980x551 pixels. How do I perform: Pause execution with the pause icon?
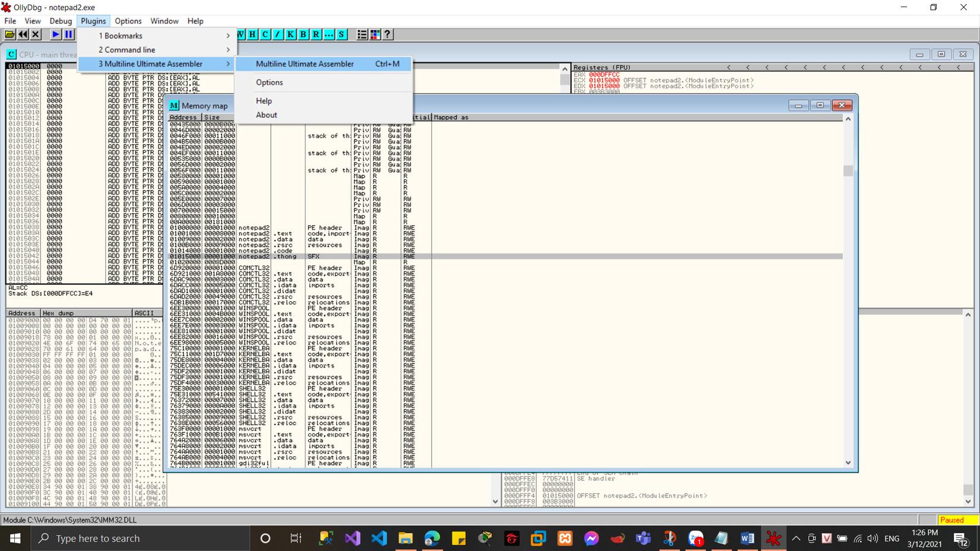tap(68, 34)
